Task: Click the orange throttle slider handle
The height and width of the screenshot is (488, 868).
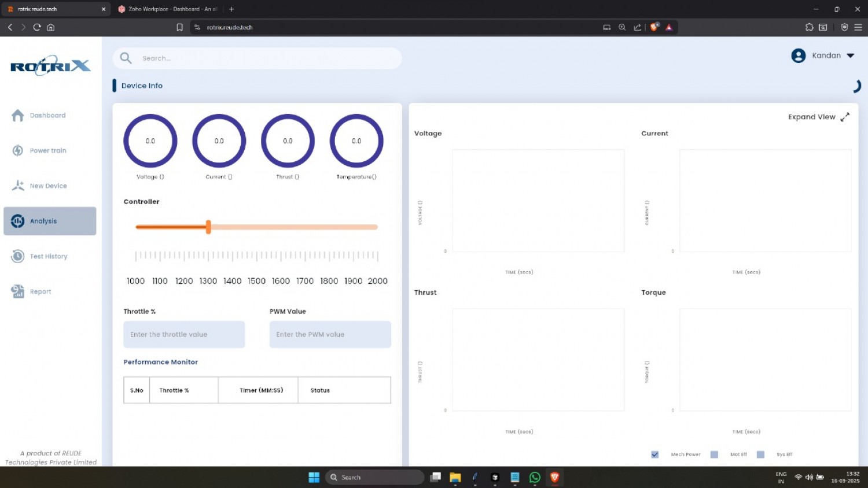Action: [208, 227]
